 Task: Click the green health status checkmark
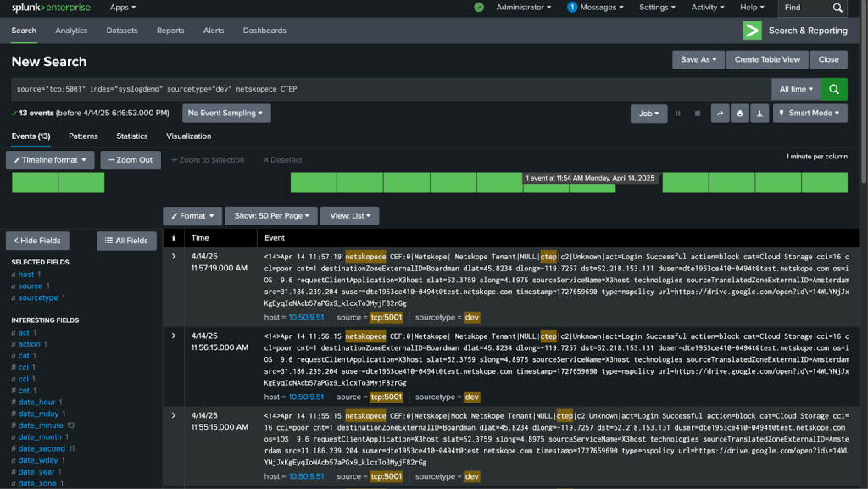coord(479,7)
